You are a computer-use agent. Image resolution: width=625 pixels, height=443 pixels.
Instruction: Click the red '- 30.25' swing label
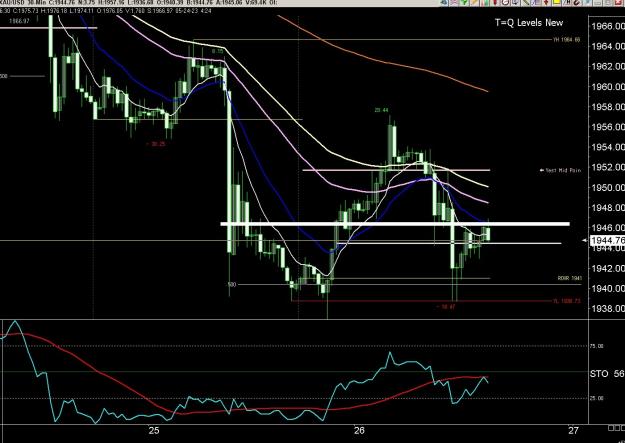pos(155,144)
